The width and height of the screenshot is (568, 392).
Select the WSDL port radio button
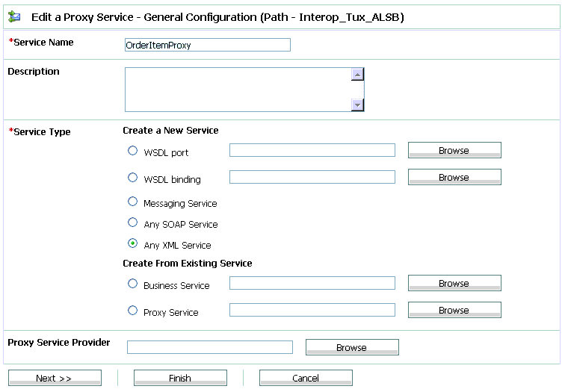132,151
